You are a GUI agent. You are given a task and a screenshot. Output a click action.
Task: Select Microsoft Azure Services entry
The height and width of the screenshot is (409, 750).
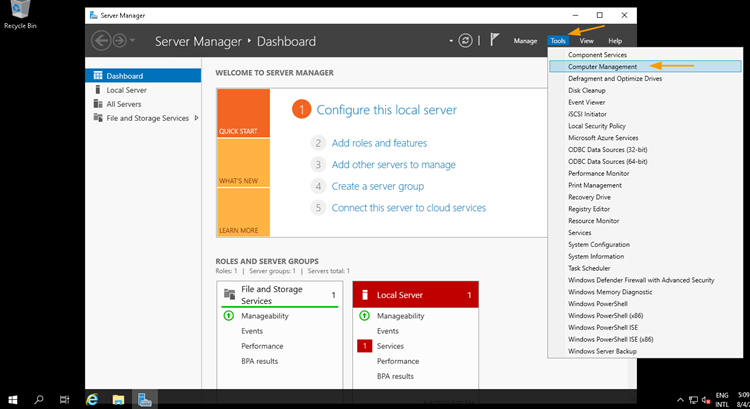603,138
